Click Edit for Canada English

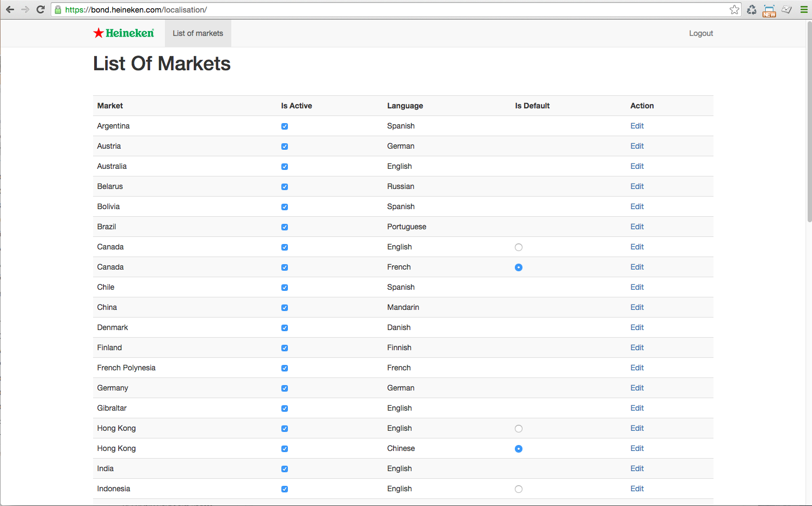pyautogui.click(x=637, y=247)
